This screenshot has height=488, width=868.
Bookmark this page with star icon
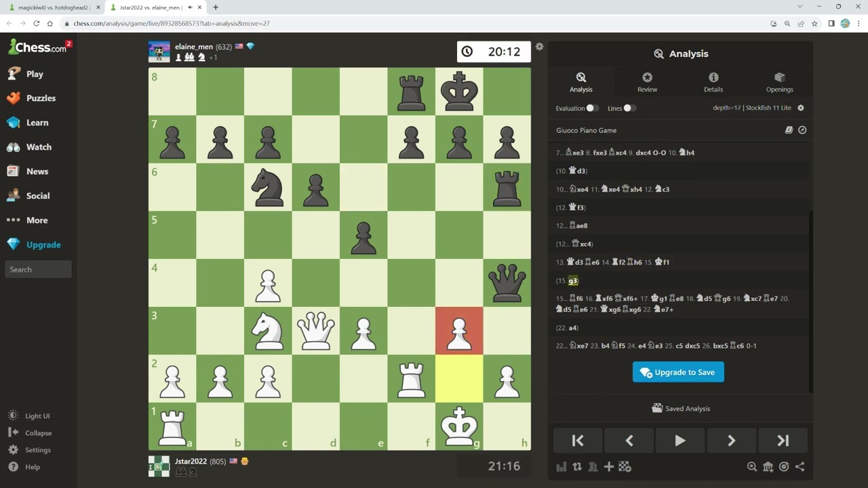pyautogui.click(x=813, y=23)
